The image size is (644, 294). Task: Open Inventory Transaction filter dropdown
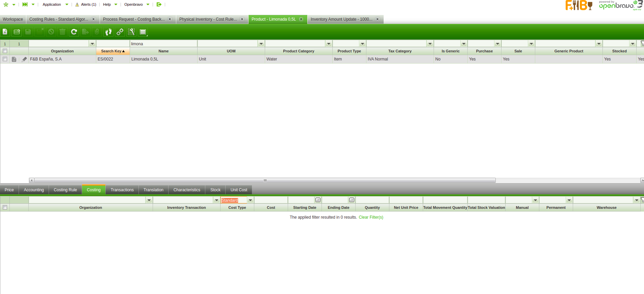pos(216,200)
